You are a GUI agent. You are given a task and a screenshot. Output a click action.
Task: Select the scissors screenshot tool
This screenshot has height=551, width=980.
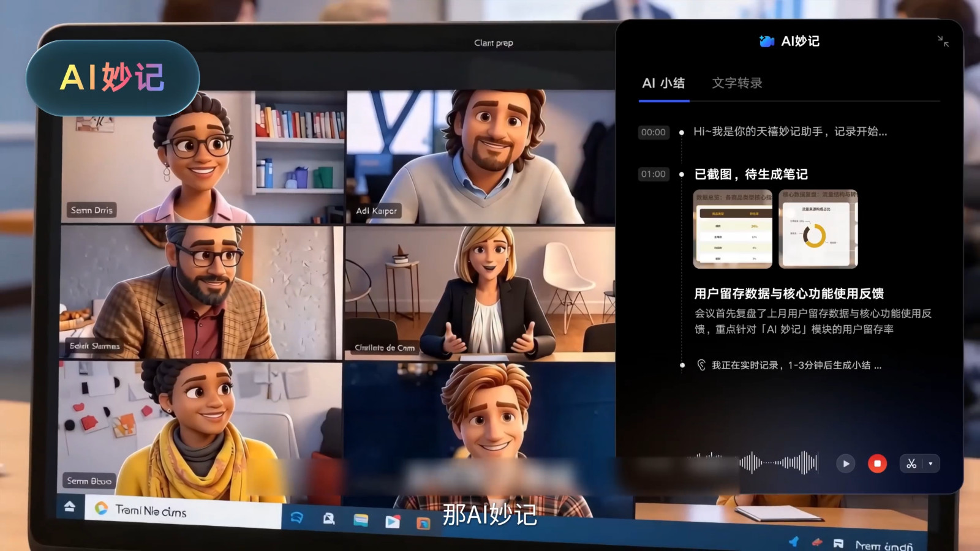(911, 464)
